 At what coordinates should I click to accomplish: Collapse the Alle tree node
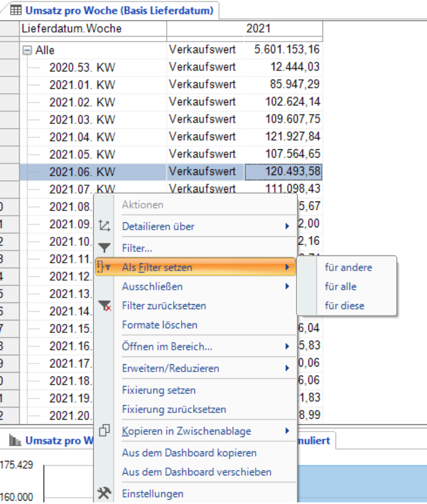coord(28,50)
